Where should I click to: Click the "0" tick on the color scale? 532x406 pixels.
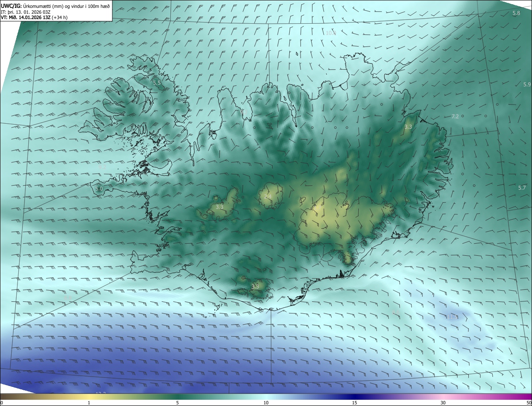(2, 403)
